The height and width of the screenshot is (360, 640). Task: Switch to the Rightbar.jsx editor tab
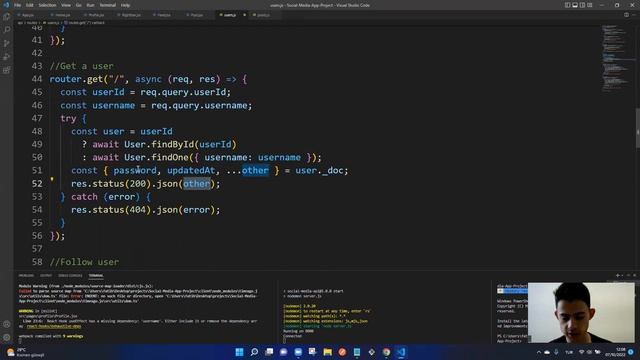(x=130, y=15)
